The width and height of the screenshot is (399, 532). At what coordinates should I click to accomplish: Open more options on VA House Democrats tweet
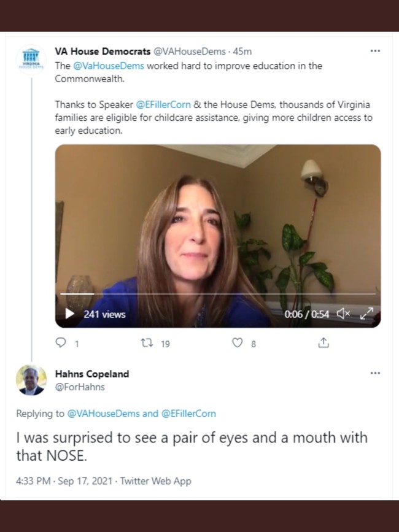coord(375,51)
